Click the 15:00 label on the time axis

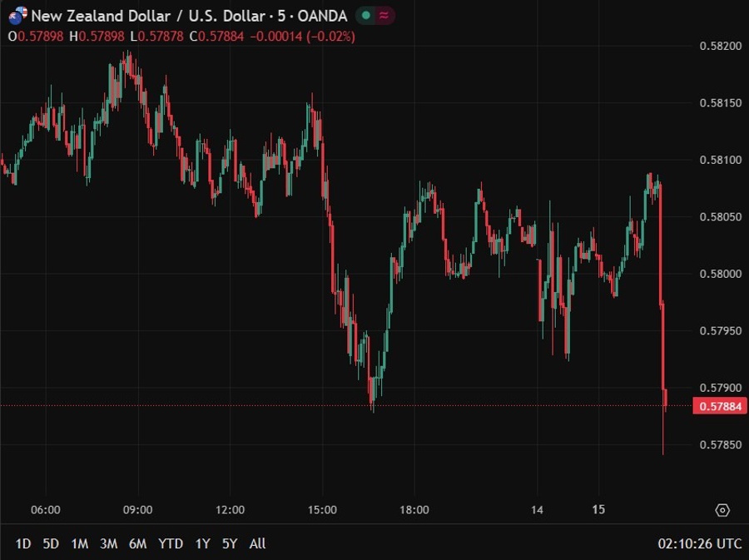323,510
